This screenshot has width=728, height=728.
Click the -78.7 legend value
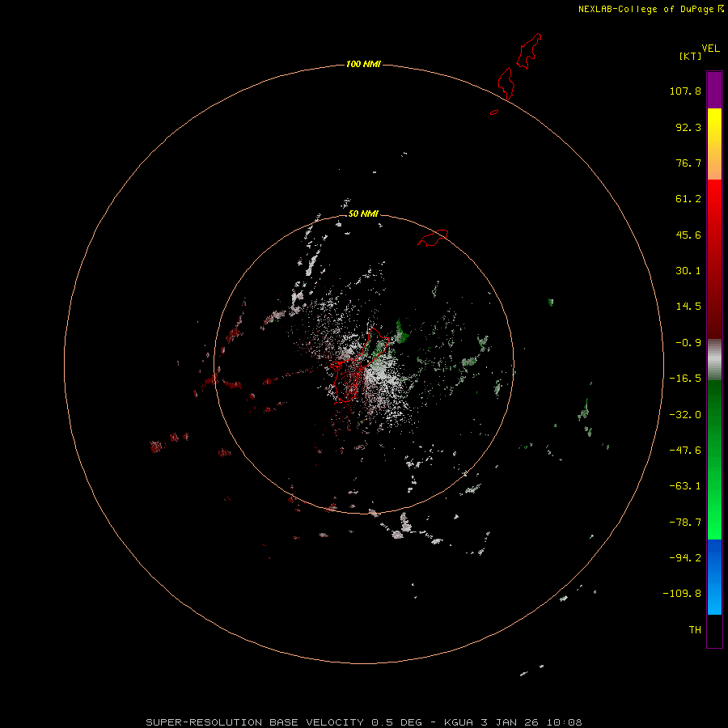tap(685, 523)
